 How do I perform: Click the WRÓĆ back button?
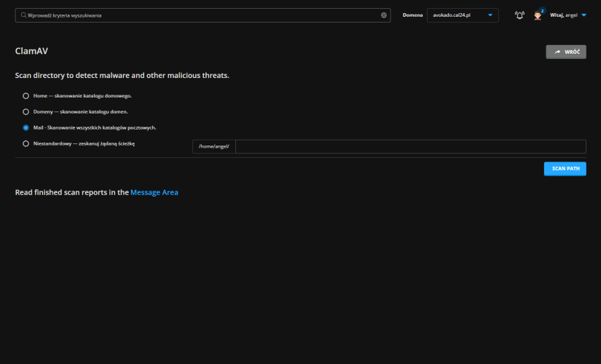566,52
